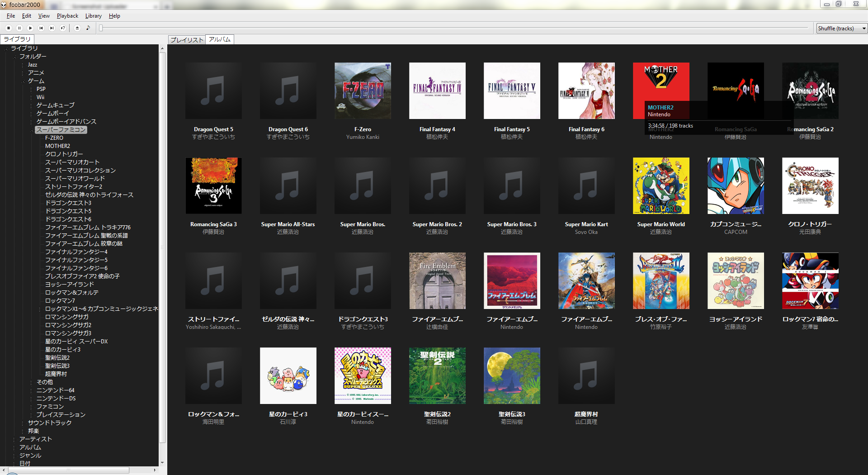The height and width of the screenshot is (475, 868).
Task: Expand the アルバム tree node
Action: tap(15, 447)
